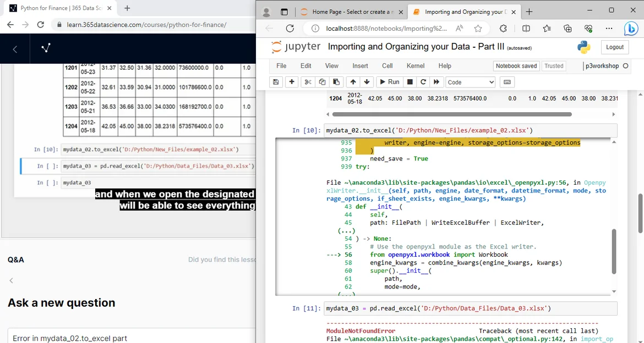This screenshot has width=644, height=343.
Task: Copy selected cells in Jupyter toolbar
Action: (x=322, y=82)
